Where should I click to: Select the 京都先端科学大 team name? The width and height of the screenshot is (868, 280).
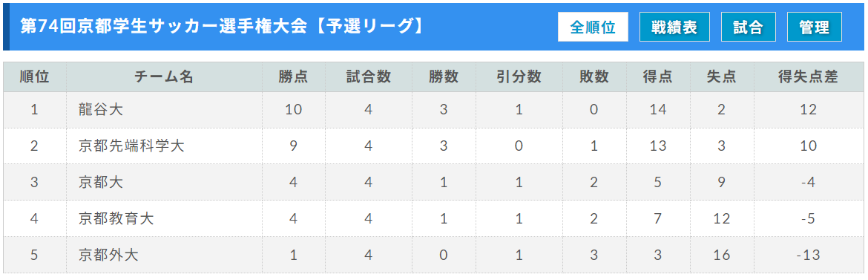(x=131, y=146)
